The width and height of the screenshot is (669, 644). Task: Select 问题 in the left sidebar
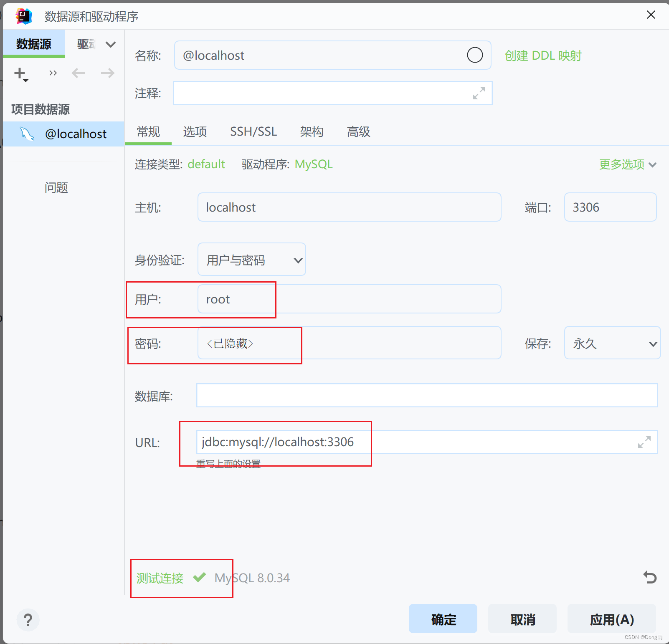tap(56, 188)
